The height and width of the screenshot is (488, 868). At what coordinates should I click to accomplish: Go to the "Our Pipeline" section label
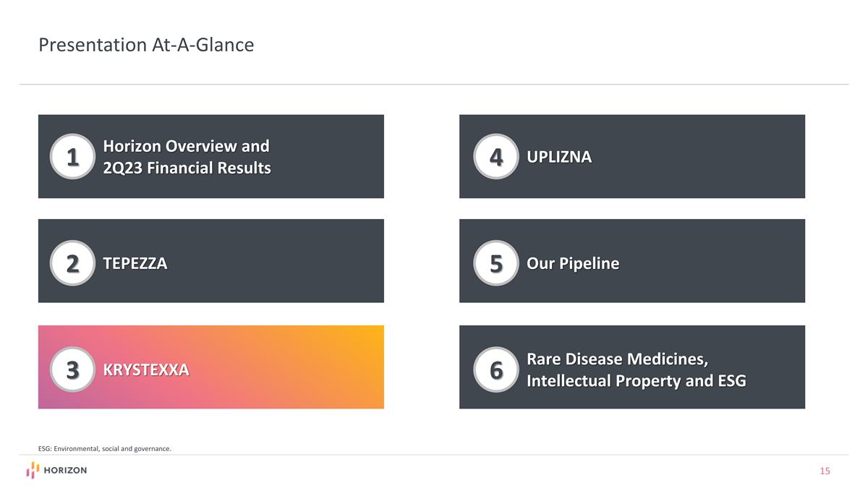(x=573, y=263)
